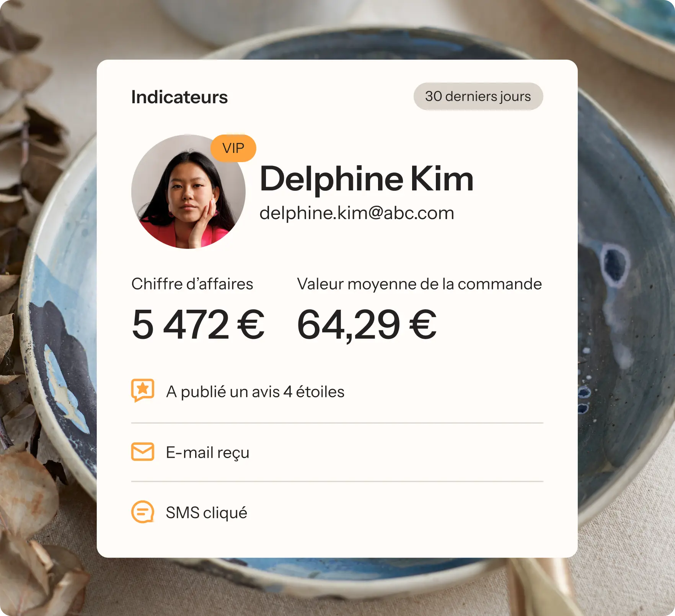This screenshot has height=616, width=675.
Task: Click the orange SMS chat bubble icon
Action: click(x=143, y=512)
